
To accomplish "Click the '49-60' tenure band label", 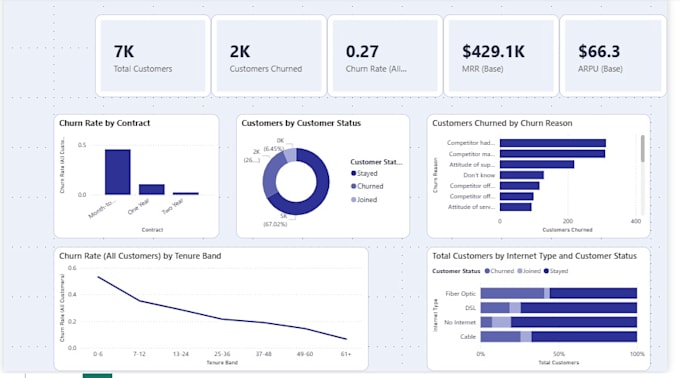I will point(305,354).
